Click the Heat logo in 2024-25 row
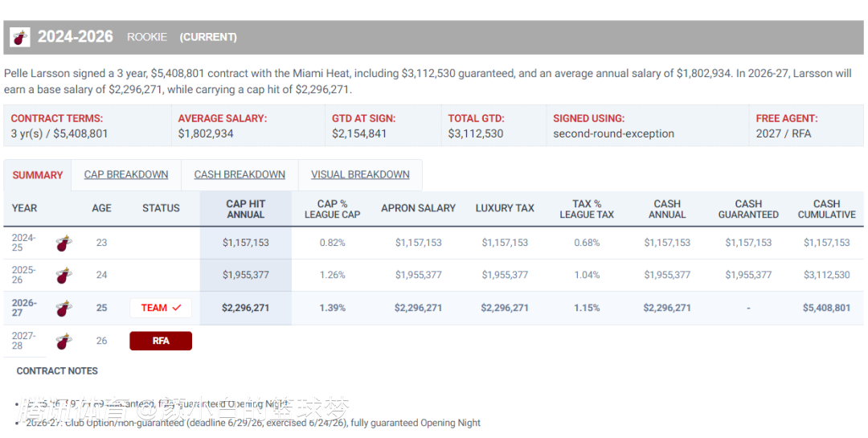 point(63,243)
